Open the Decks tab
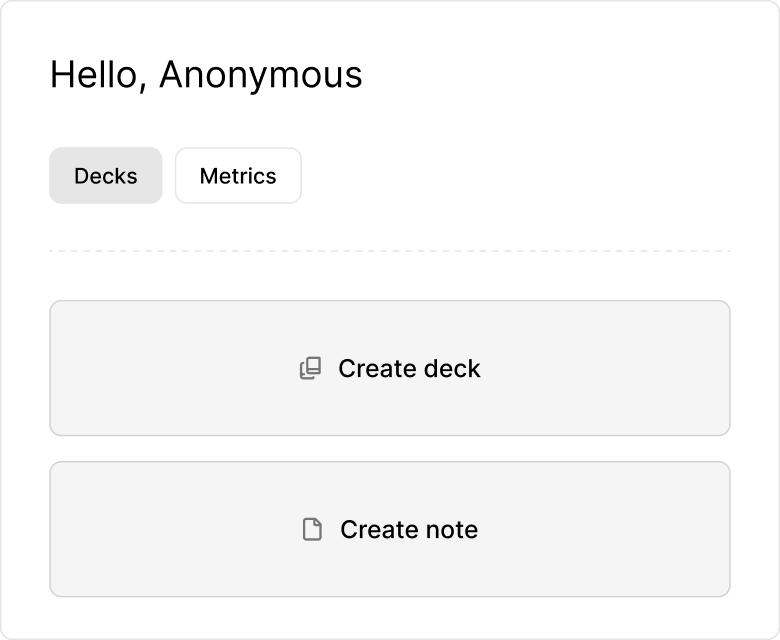The image size is (780, 640). click(106, 176)
